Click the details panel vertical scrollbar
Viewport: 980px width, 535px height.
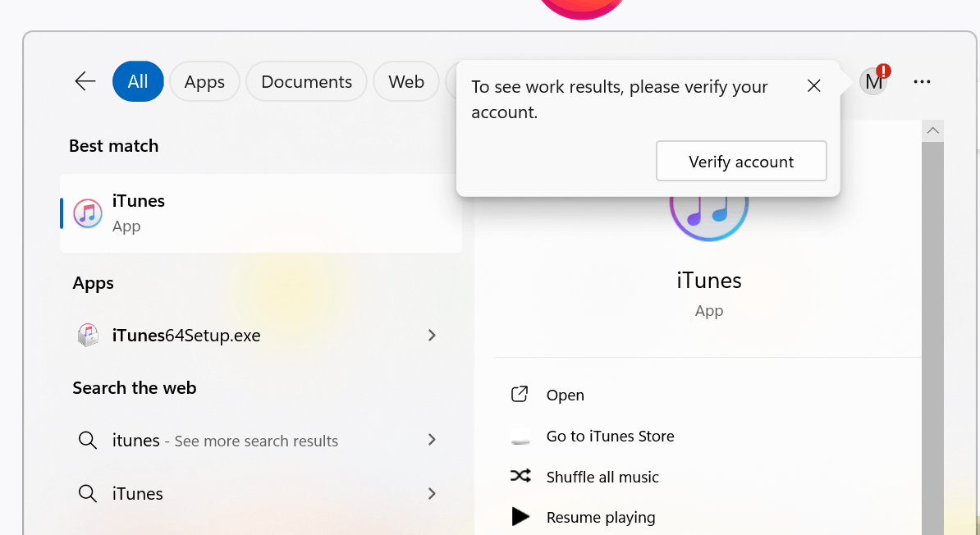932,337
